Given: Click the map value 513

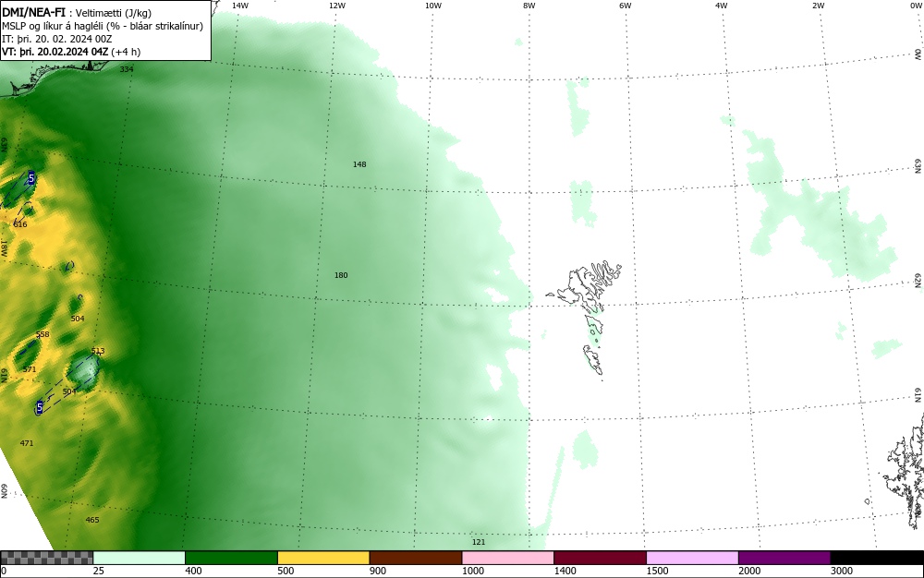Looking at the screenshot, I should (98, 351).
